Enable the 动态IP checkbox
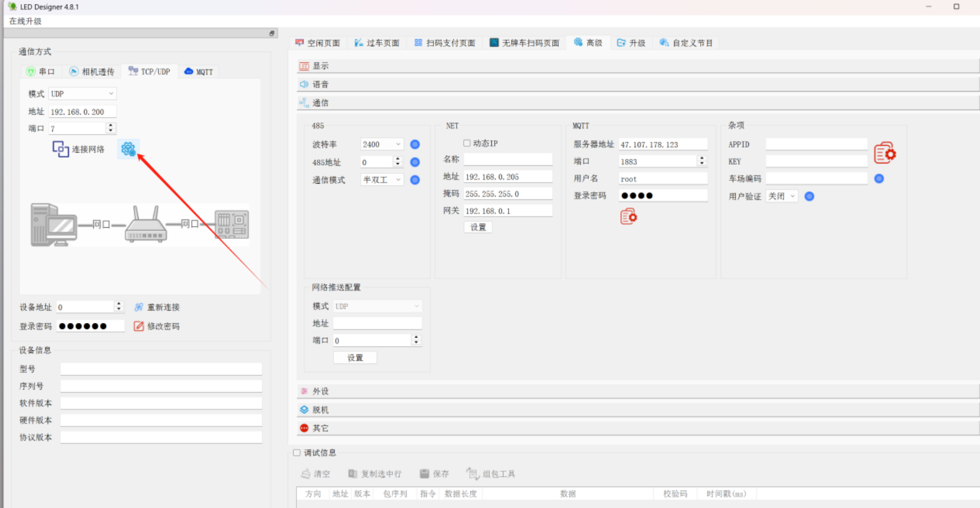Viewport: 980px width, 508px height. (x=467, y=143)
